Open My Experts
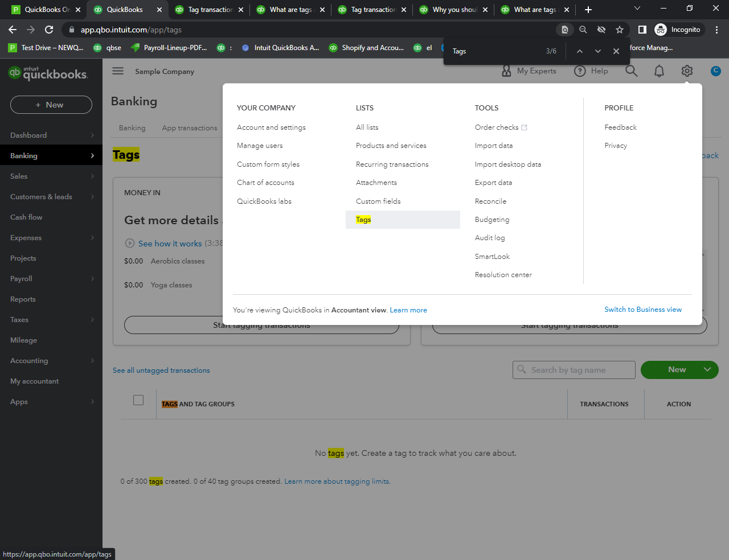This screenshot has width=729, height=560. click(x=529, y=71)
